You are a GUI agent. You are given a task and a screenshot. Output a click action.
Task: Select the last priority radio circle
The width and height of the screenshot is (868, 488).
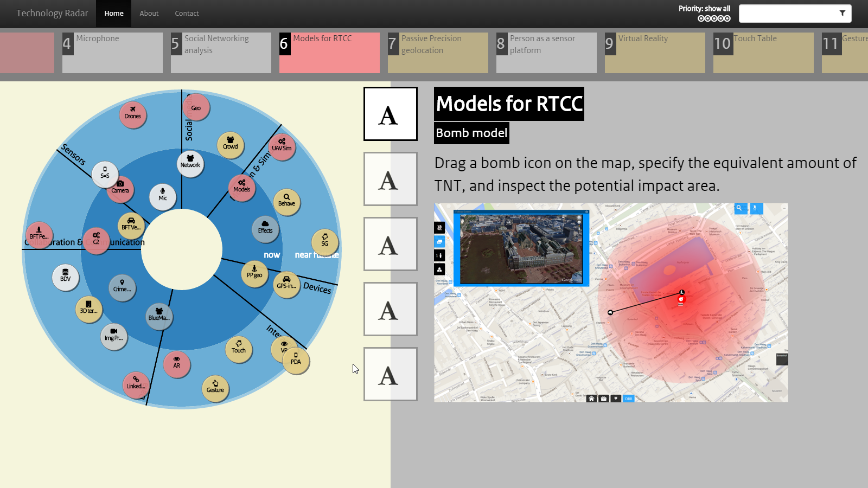pyautogui.click(x=727, y=18)
